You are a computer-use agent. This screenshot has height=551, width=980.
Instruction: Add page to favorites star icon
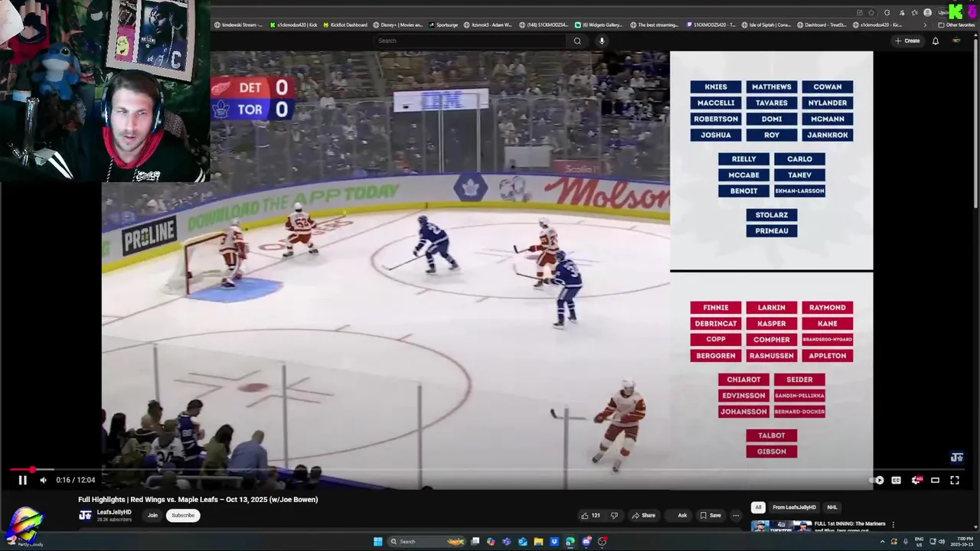point(871,12)
